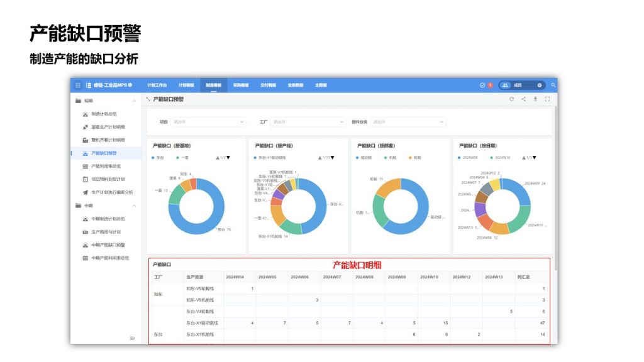Switch dashboard to fullscreen mode
This screenshot has height=362, width=644.
point(547,99)
